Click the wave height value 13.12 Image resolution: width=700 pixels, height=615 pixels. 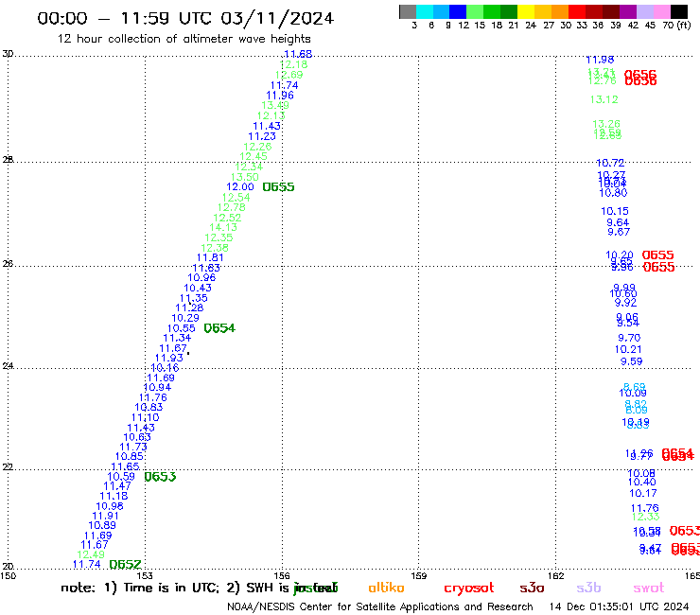pos(604,99)
